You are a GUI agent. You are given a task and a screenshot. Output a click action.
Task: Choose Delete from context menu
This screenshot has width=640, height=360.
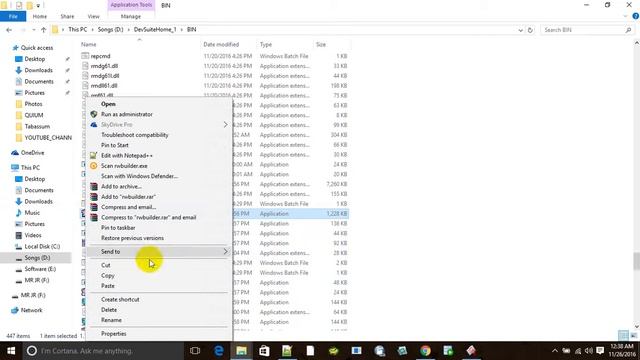coord(109,310)
